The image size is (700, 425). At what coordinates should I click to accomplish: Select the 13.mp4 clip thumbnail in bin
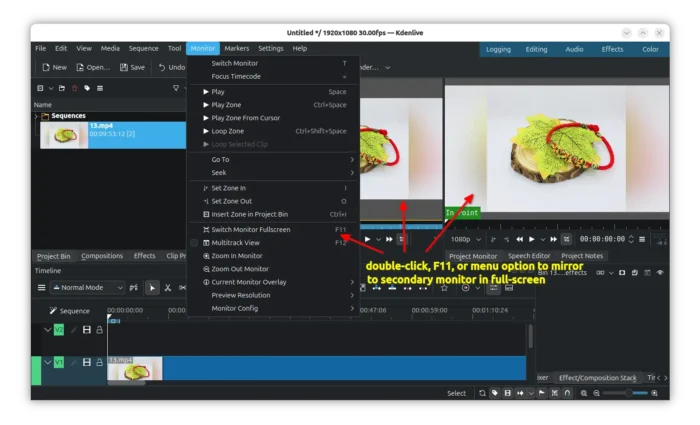click(x=63, y=135)
